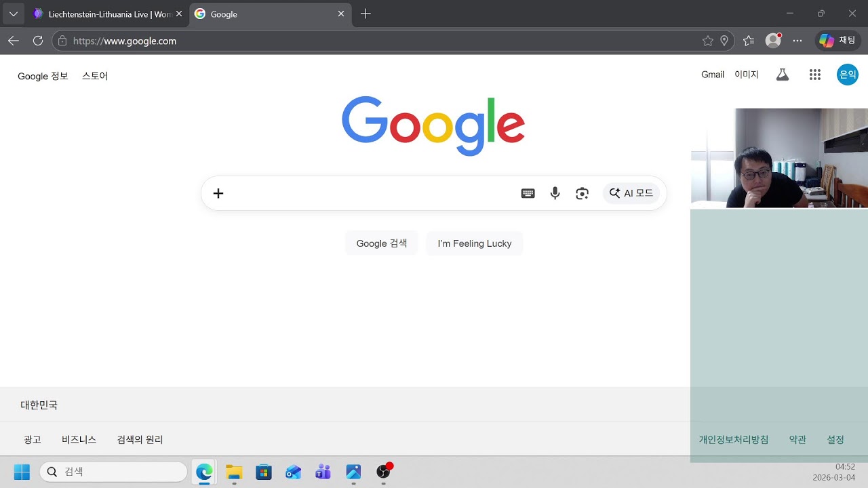This screenshot has width=868, height=488.
Task: Go to Google 이미지 search
Action: click(747, 75)
